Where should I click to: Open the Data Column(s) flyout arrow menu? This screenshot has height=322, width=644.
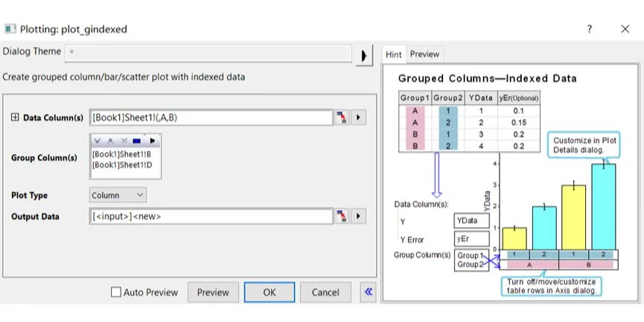pos(359,118)
